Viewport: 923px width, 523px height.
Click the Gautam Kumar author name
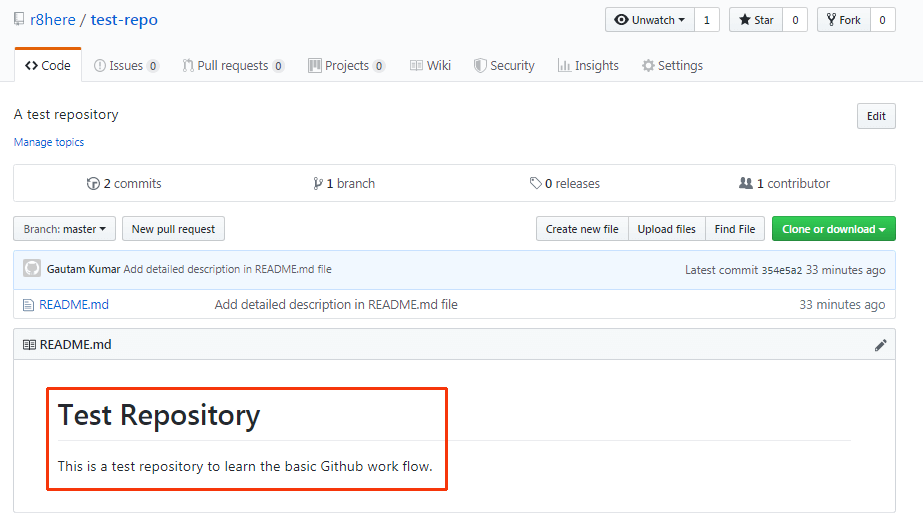click(x=84, y=269)
